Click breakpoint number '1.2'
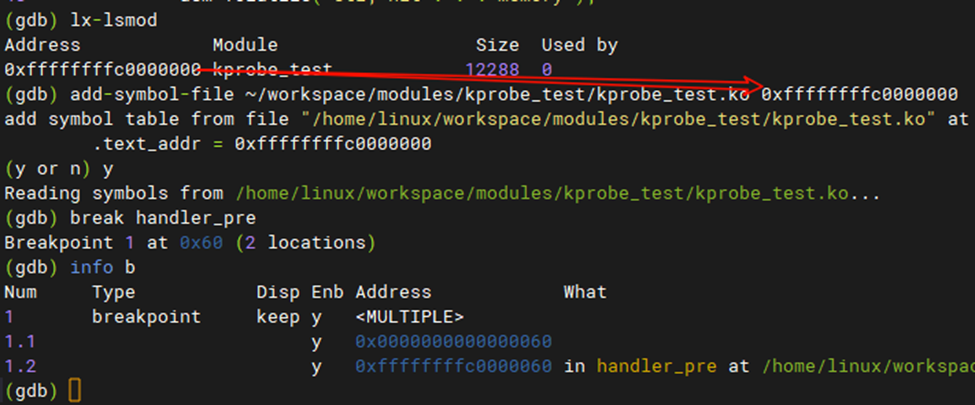 click(x=21, y=366)
